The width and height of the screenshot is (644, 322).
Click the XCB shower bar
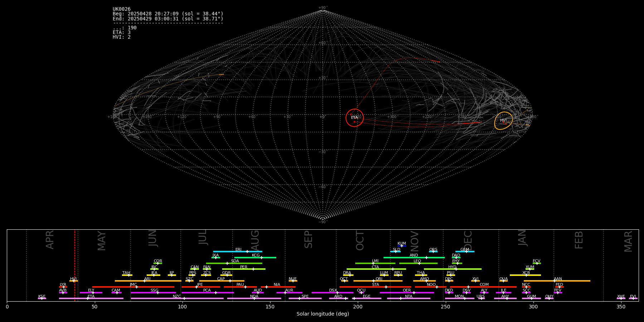coord(525,275)
